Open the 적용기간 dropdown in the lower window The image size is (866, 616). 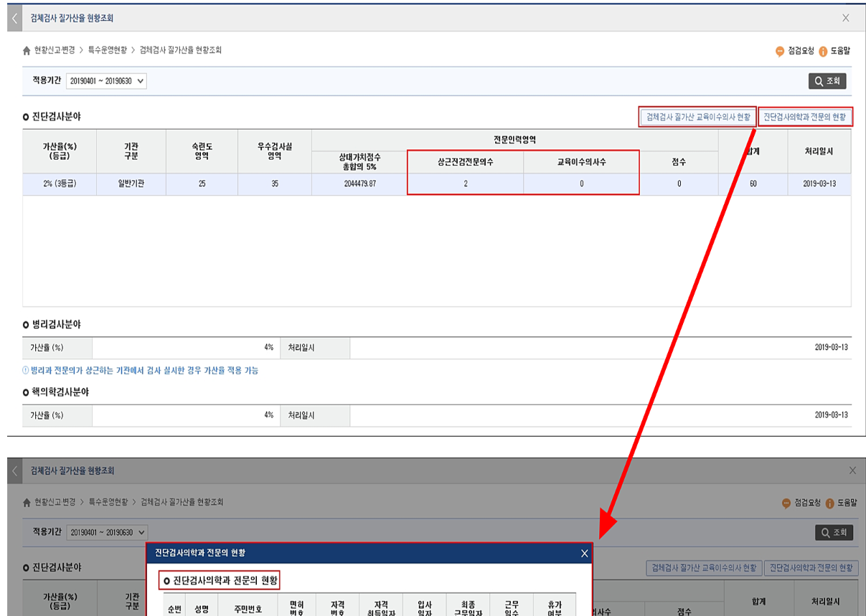[107, 533]
